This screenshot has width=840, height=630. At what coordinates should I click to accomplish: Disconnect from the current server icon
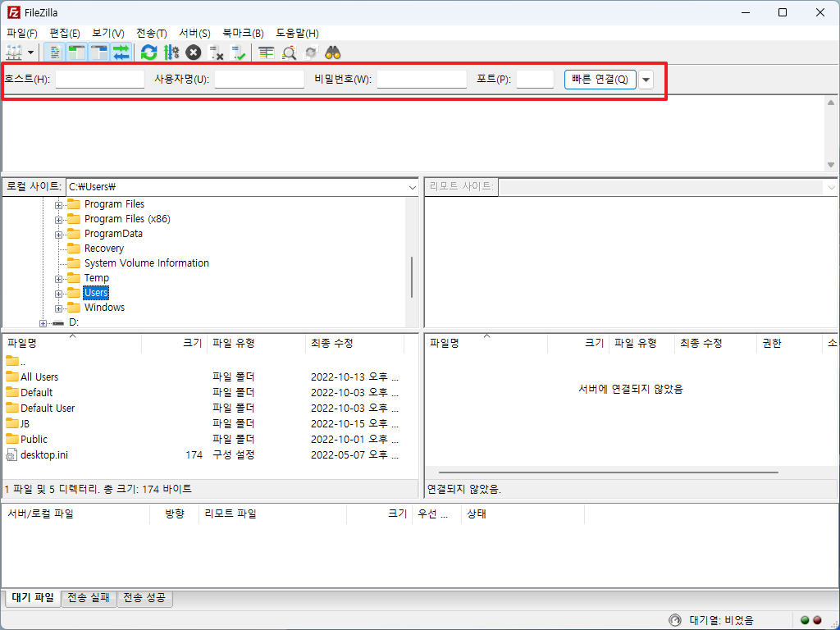(216, 52)
